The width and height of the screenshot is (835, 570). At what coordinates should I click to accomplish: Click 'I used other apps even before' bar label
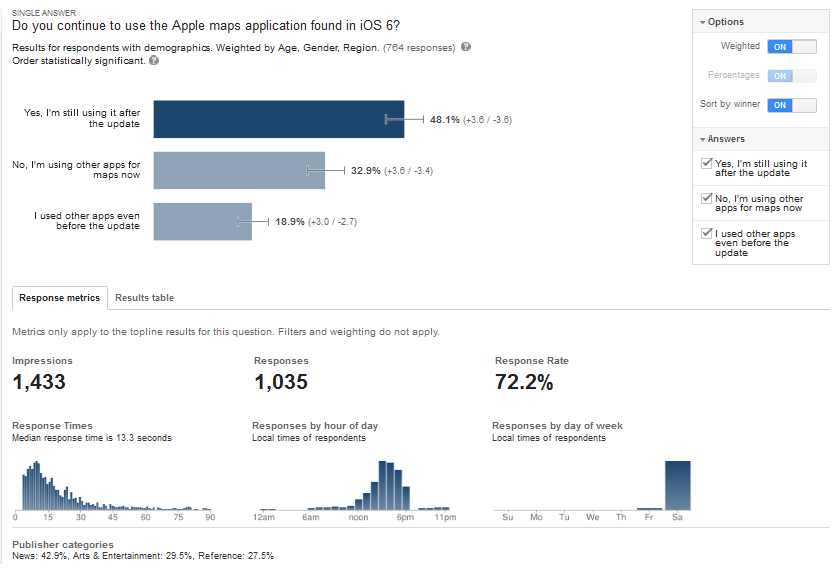click(87, 221)
